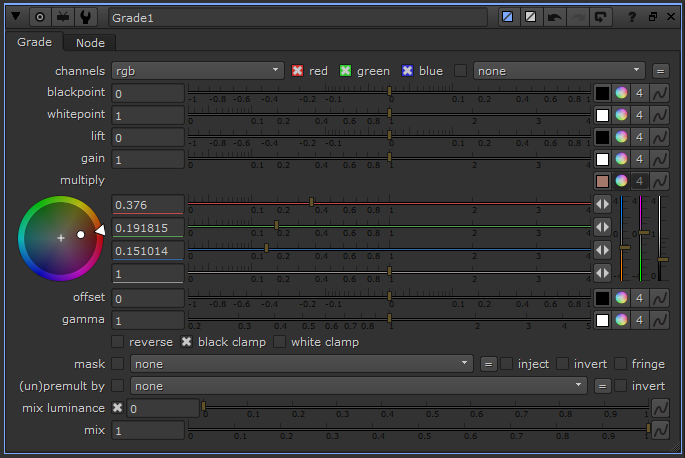Click the help question mark icon
Image resolution: width=685 pixels, height=458 pixels.
[x=631, y=17]
